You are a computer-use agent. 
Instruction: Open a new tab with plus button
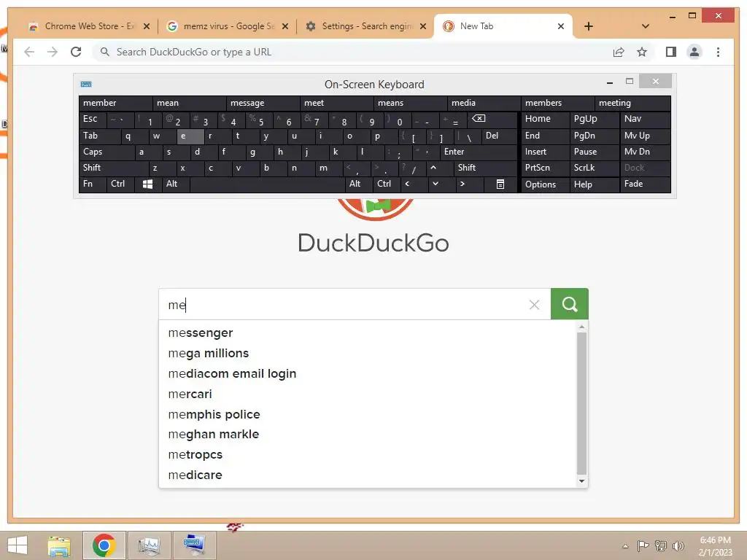pos(589,26)
